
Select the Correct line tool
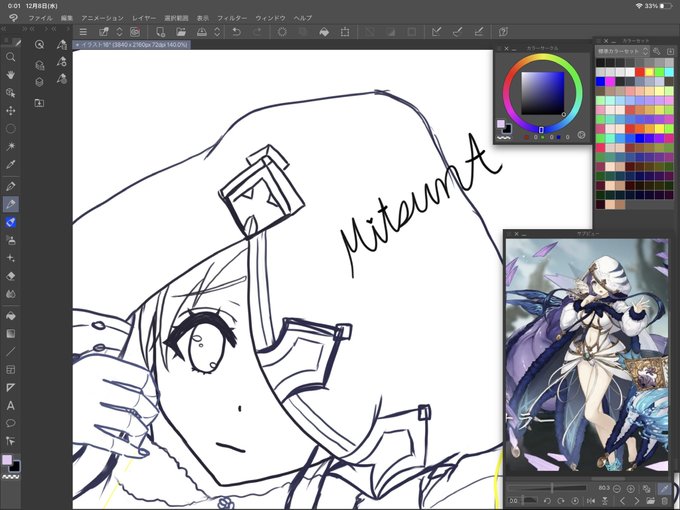10,441
